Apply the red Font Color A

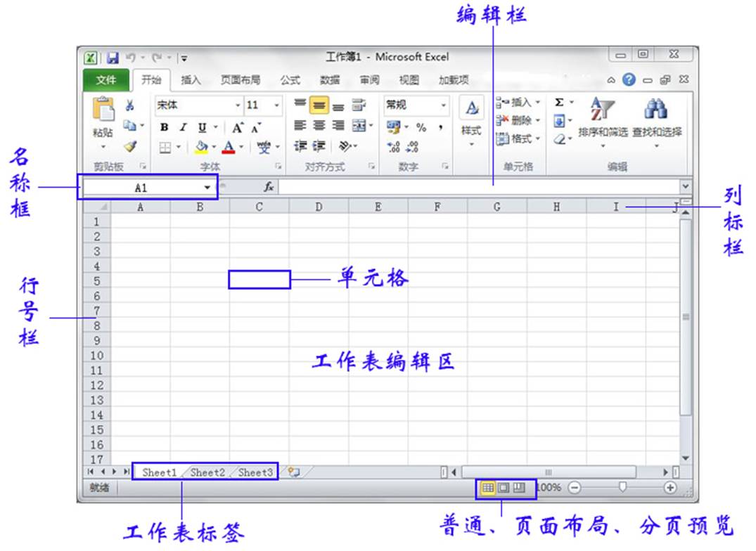pyautogui.click(x=229, y=147)
